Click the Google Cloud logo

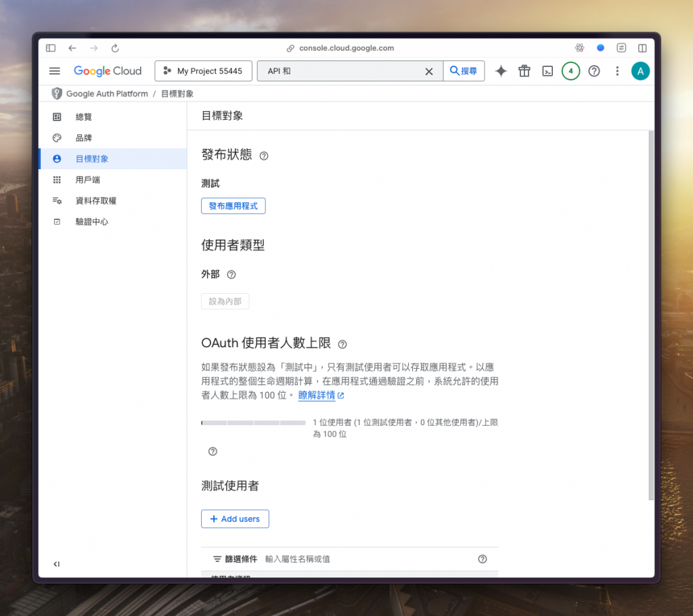108,71
